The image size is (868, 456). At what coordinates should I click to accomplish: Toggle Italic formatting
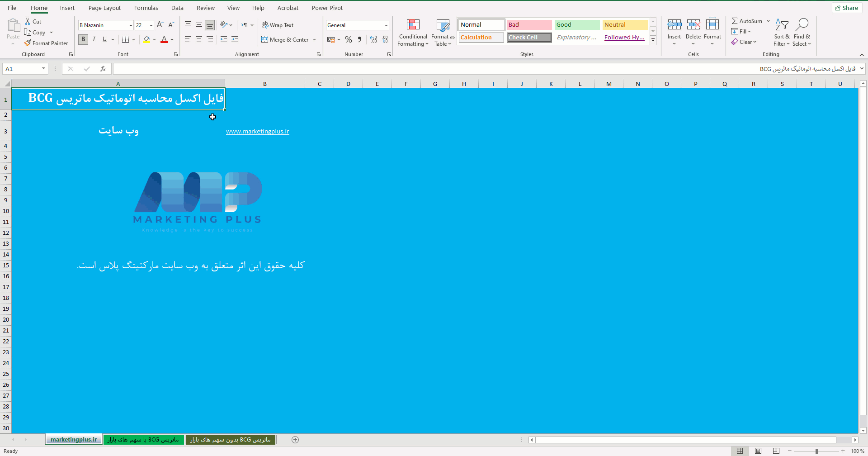[x=94, y=39]
